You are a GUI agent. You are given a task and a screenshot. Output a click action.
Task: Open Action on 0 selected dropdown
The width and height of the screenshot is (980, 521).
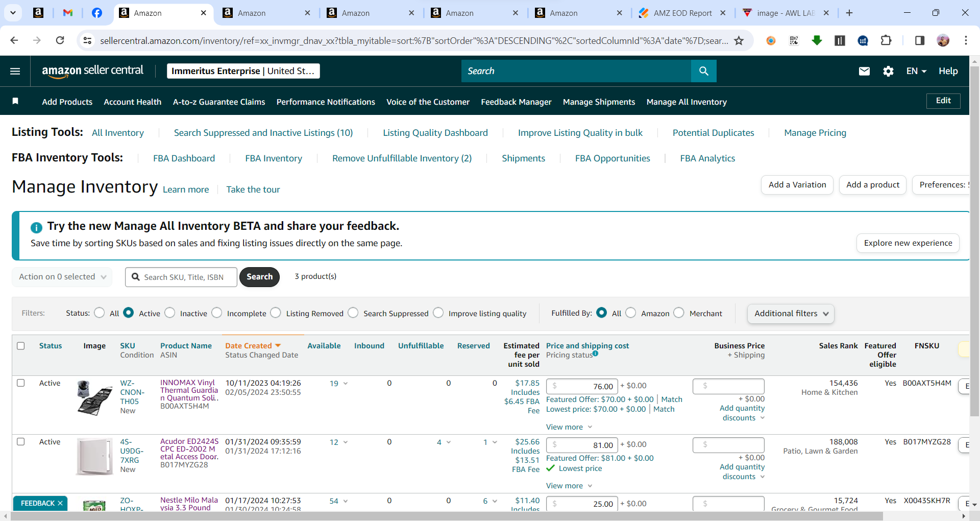(62, 277)
